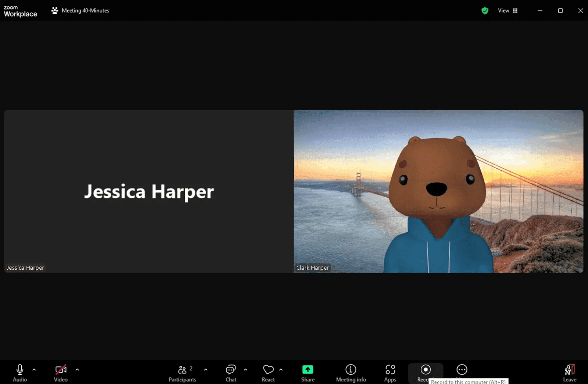Screen dimensions: 588x384
Task: Close the Zoom meeting window
Action: (581, 11)
